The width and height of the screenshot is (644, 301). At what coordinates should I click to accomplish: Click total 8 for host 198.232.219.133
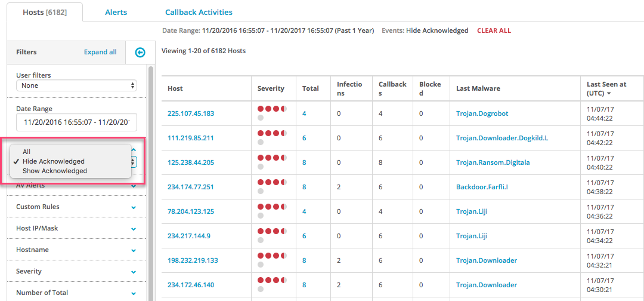click(304, 260)
